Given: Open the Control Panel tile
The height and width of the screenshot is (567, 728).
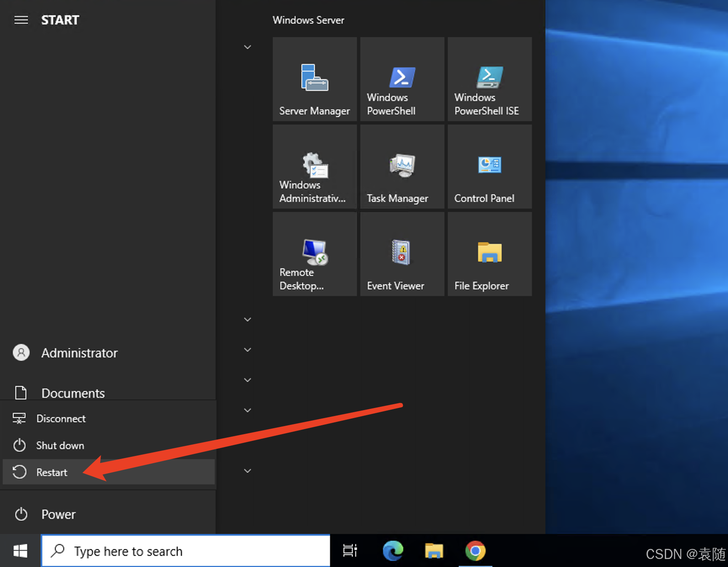Looking at the screenshot, I should pos(490,167).
